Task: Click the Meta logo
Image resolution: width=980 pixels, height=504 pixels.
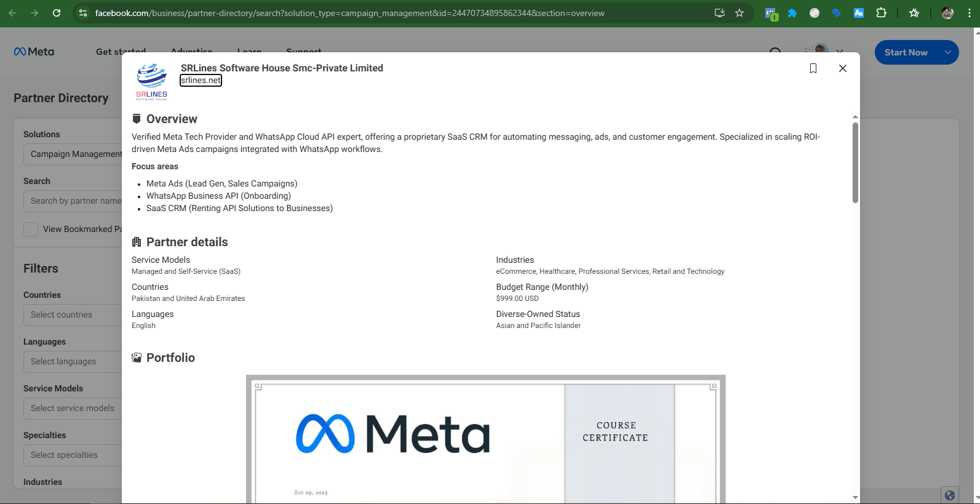Action: [34, 52]
